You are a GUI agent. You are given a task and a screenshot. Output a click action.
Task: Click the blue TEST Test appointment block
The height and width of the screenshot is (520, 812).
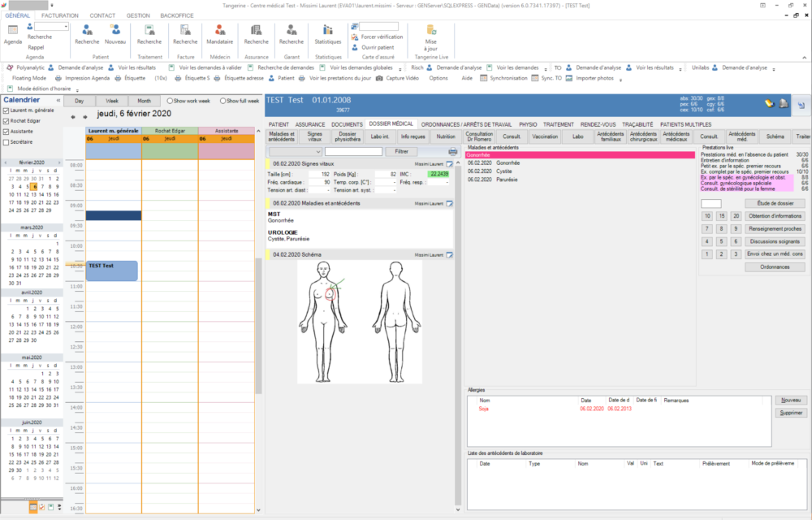click(112, 271)
